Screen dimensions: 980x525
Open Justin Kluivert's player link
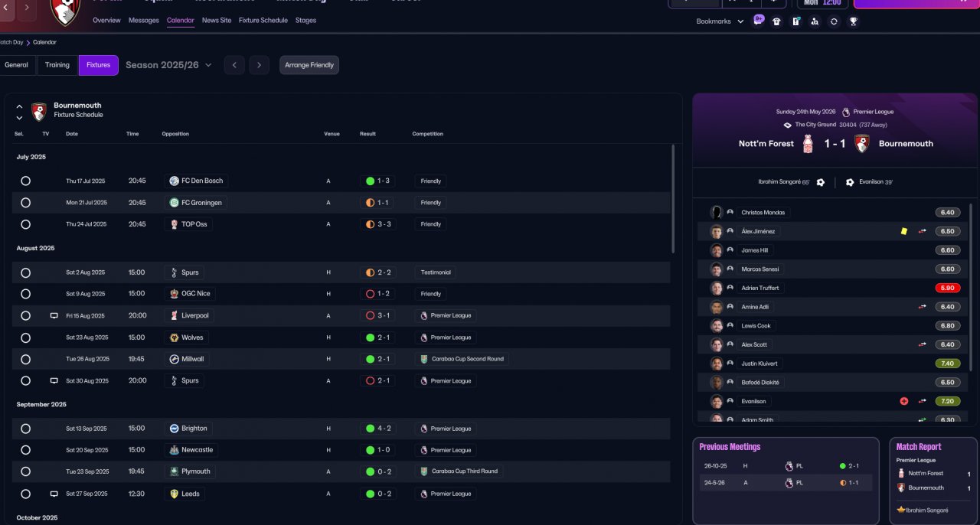759,364
